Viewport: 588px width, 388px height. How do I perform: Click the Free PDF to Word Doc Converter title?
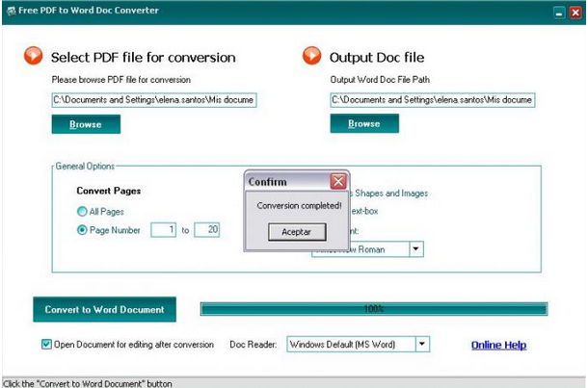pos(89,11)
